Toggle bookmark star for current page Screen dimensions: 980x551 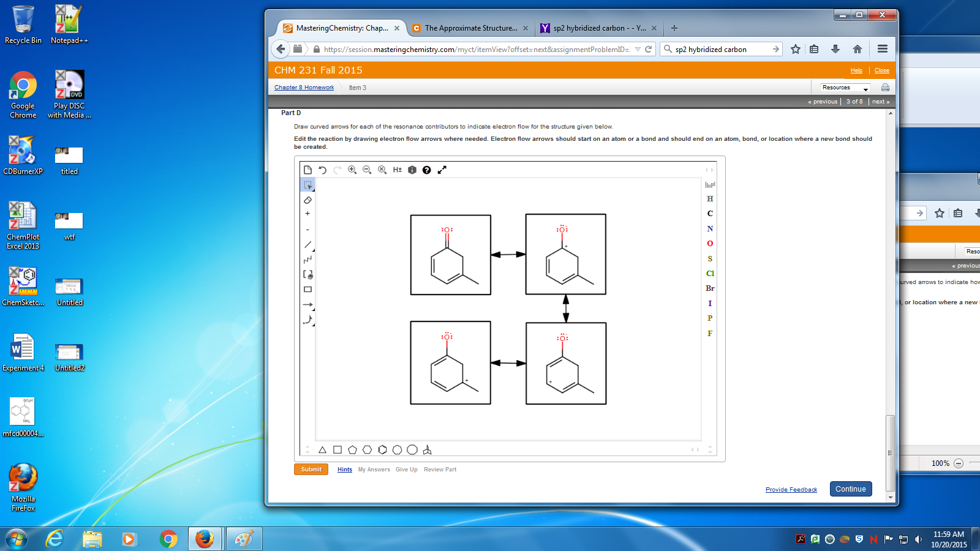795,49
